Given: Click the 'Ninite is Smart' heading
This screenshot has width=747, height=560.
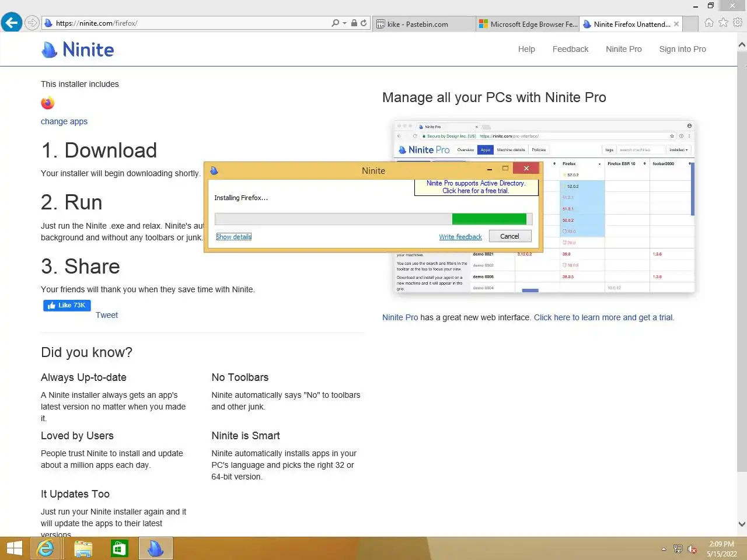Looking at the screenshot, I should [246, 436].
